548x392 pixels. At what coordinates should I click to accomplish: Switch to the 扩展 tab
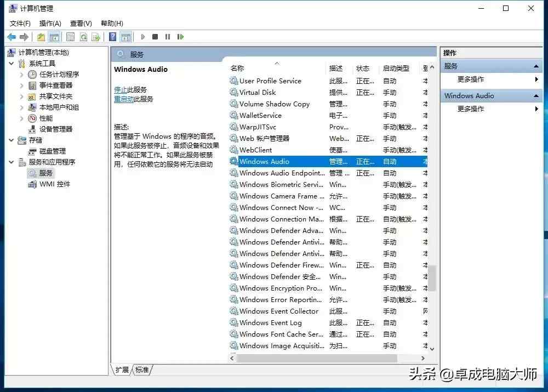coord(122,370)
